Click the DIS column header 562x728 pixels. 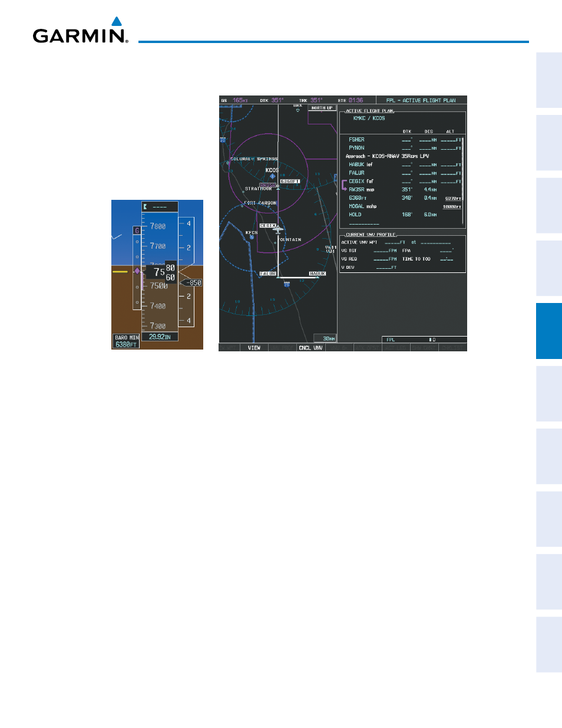tap(428, 131)
